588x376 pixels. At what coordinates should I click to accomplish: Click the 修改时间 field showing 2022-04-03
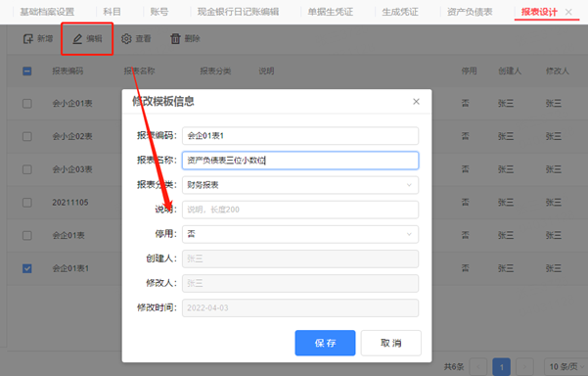[300, 308]
